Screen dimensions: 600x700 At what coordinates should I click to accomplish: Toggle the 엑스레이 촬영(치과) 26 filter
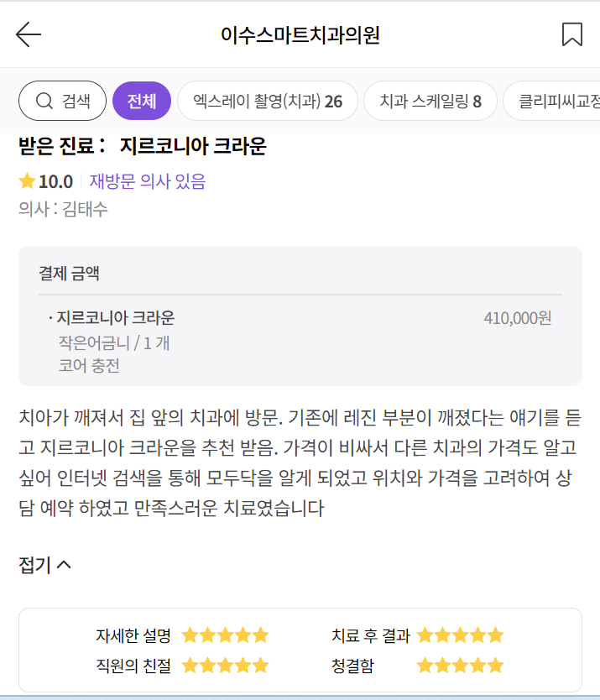pyautogui.click(x=267, y=100)
